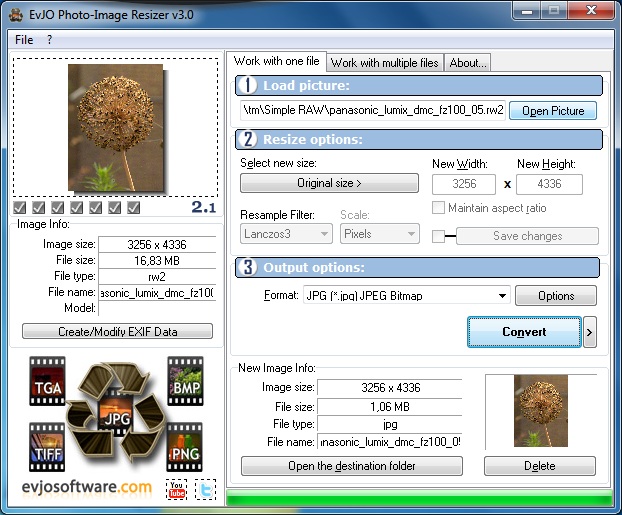Image resolution: width=622 pixels, height=515 pixels.
Task: Click the jpg new file type value
Action: [390, 424]
